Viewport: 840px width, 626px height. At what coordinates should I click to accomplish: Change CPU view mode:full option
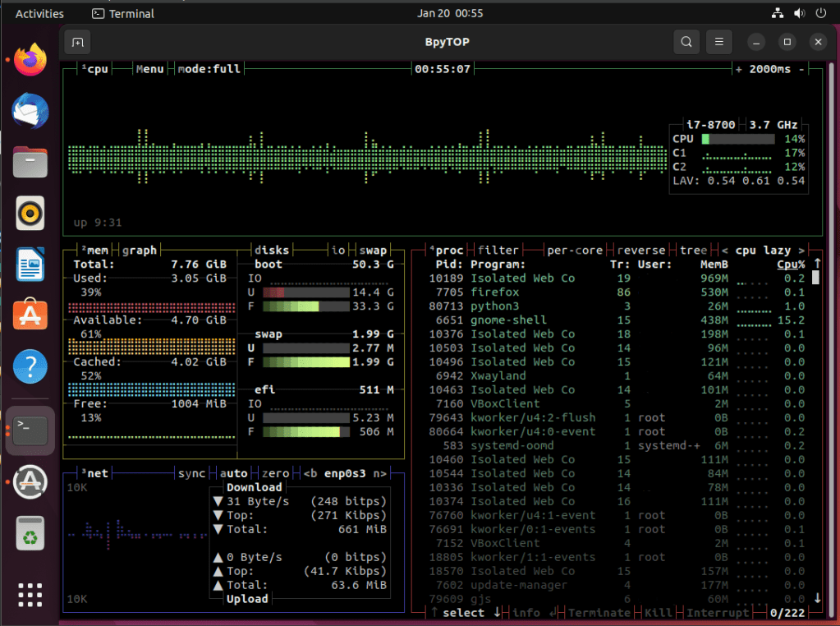tap(209, 69)
